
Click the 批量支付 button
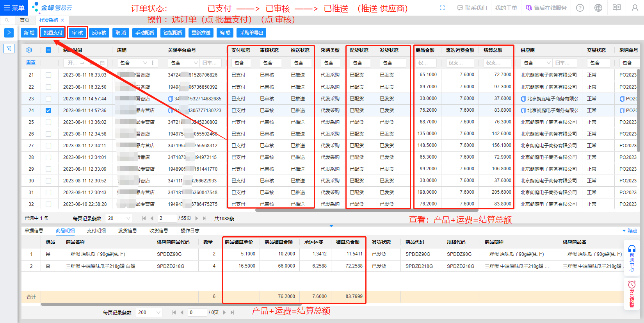[53, 33]
